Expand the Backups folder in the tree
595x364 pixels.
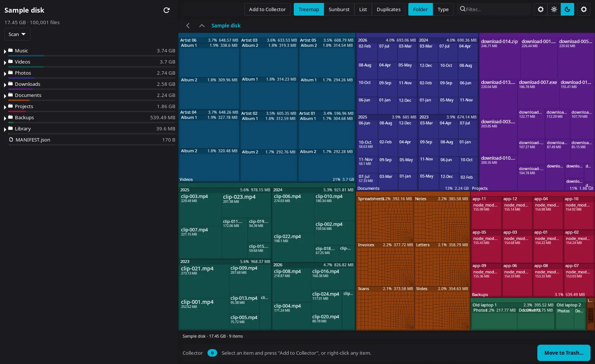pyautogui.click(x=5, y=118)
